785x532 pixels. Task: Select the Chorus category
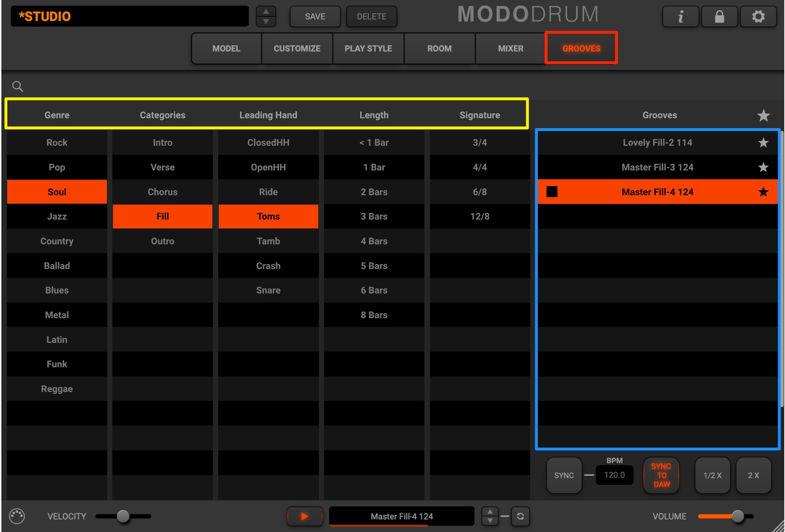[x=163, y=192]
